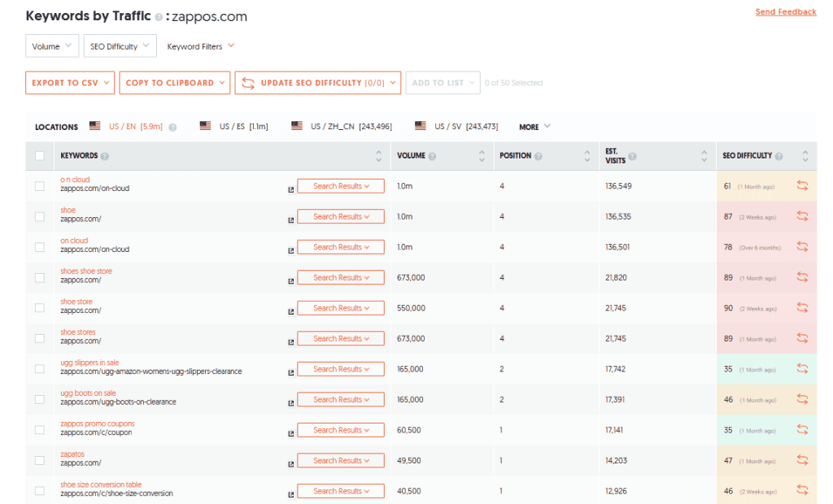Screen dimensions: 833x504
Task: Refresh SEO difficulty for 'zappos promo coupons'
Action: click(x=802, y=430)
